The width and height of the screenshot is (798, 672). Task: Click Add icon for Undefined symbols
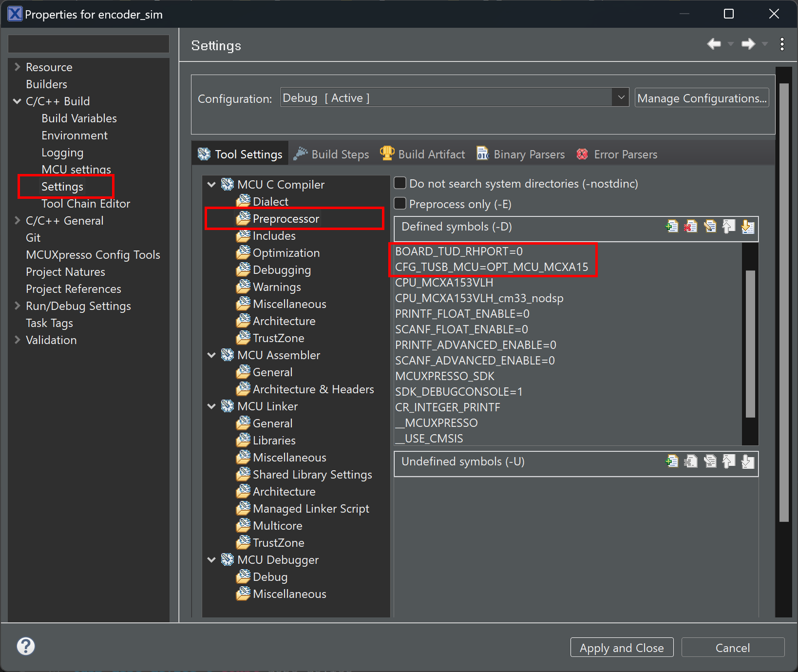672,461
